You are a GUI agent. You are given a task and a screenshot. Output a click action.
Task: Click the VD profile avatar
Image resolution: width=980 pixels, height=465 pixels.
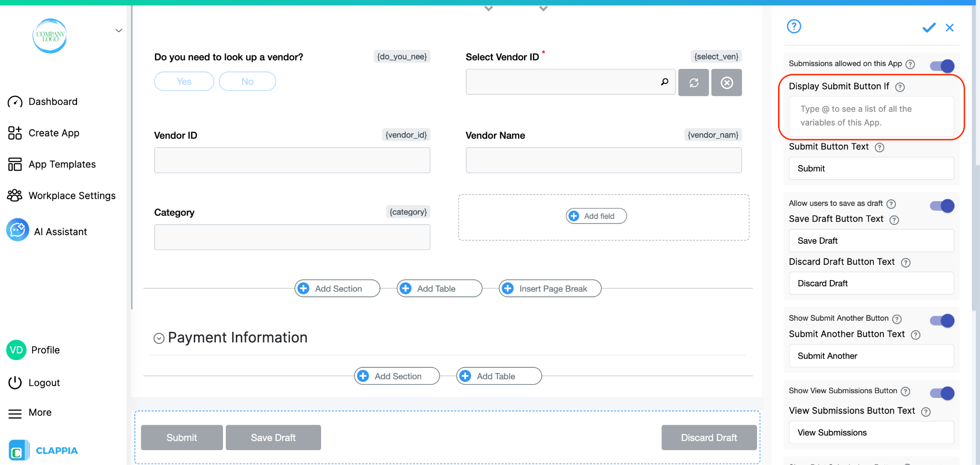click(16, 350)
